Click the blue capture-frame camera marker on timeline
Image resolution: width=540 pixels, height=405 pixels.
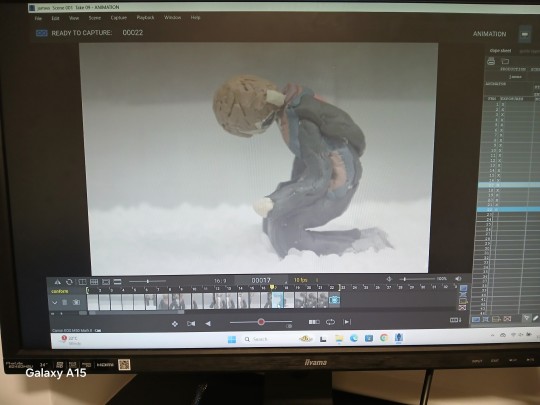(x=334, y=300)
